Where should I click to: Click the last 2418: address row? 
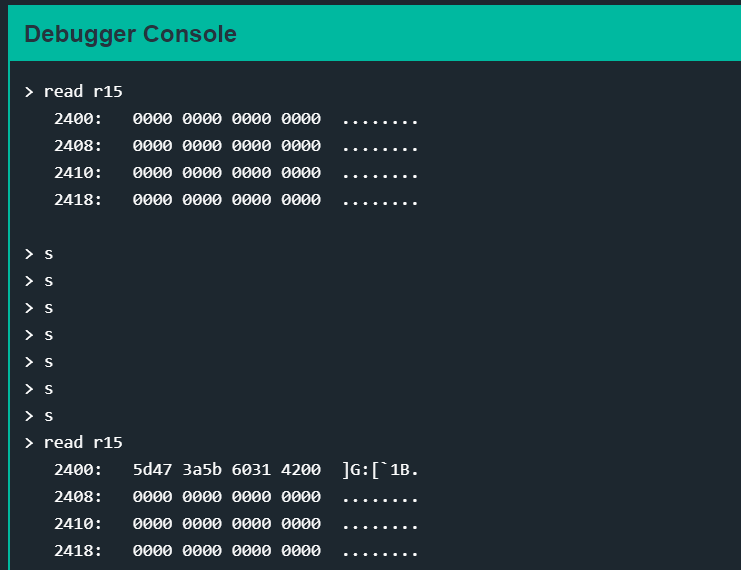pos(235,551)
